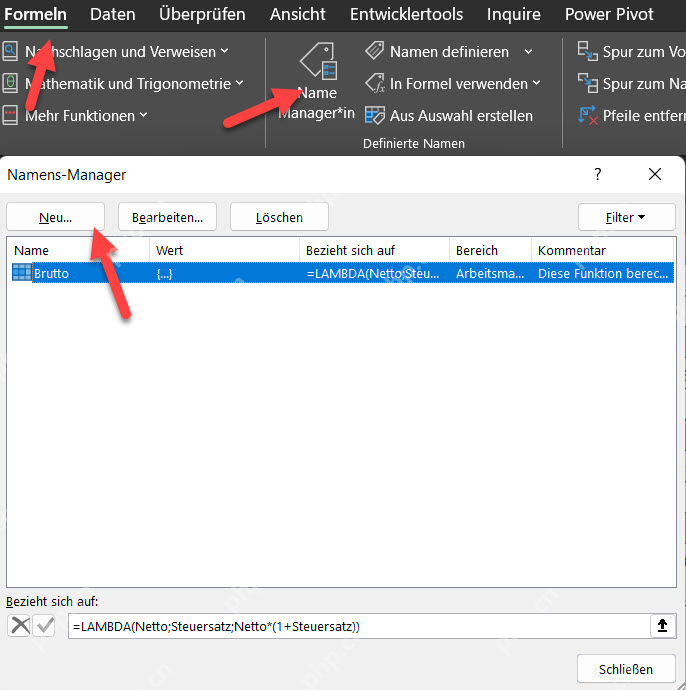Open the Filter dropdown button
The width and height of the screenshot is (686, 690).
pos(627,217)
